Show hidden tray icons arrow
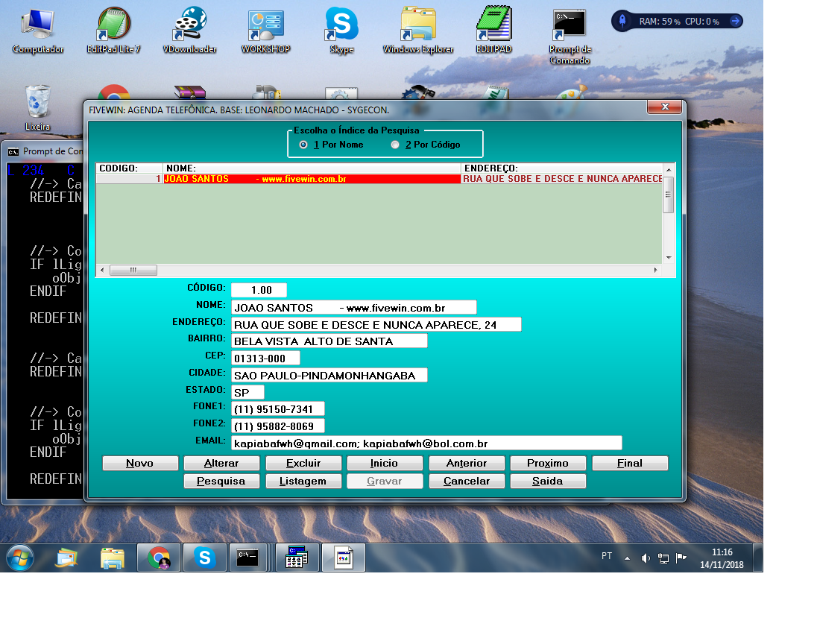Viewport: 817px width, 644px height. pyautogui.click(x=627, y=558)
